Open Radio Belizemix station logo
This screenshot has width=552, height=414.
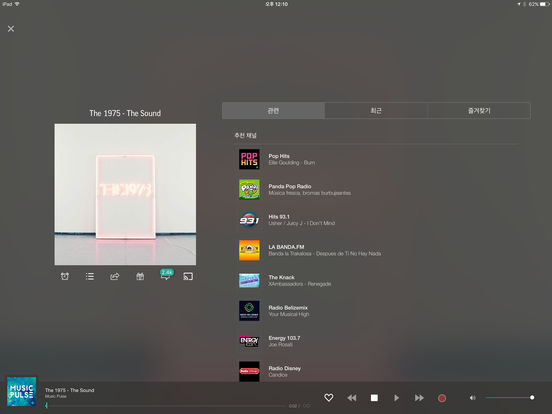(249, 311)
